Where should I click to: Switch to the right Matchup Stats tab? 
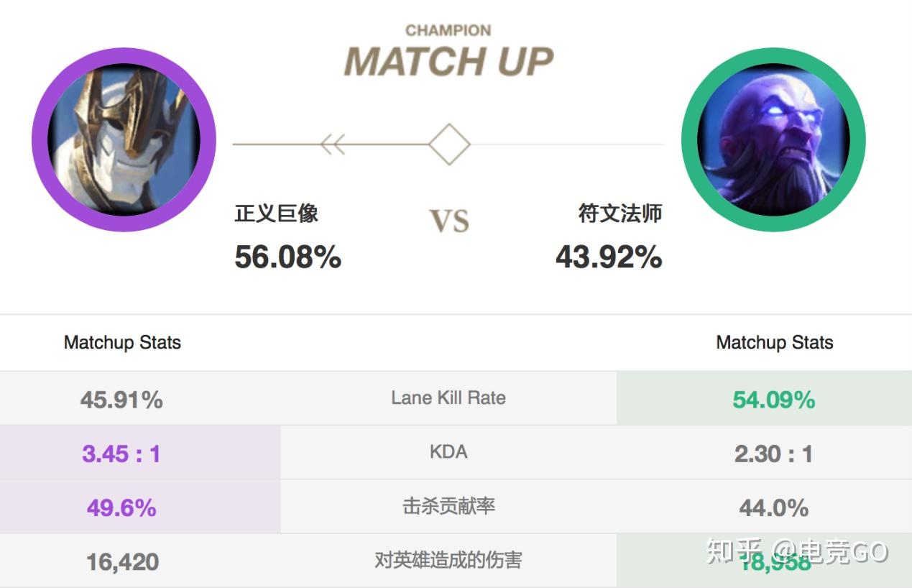point(774,343)
